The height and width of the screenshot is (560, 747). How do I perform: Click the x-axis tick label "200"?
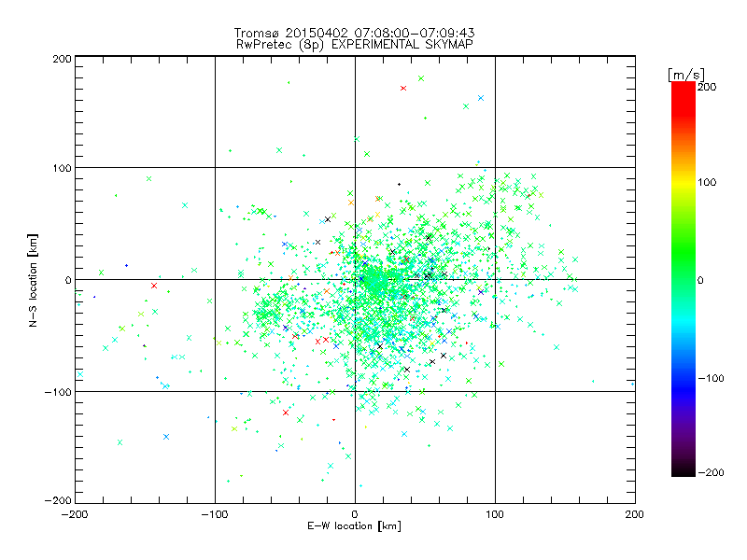click(635, 514)
